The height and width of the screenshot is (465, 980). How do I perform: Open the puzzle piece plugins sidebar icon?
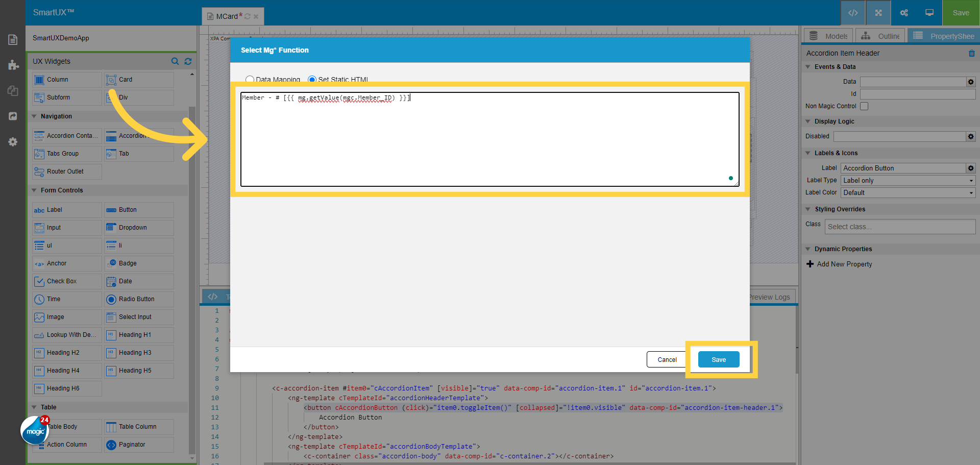13,65
